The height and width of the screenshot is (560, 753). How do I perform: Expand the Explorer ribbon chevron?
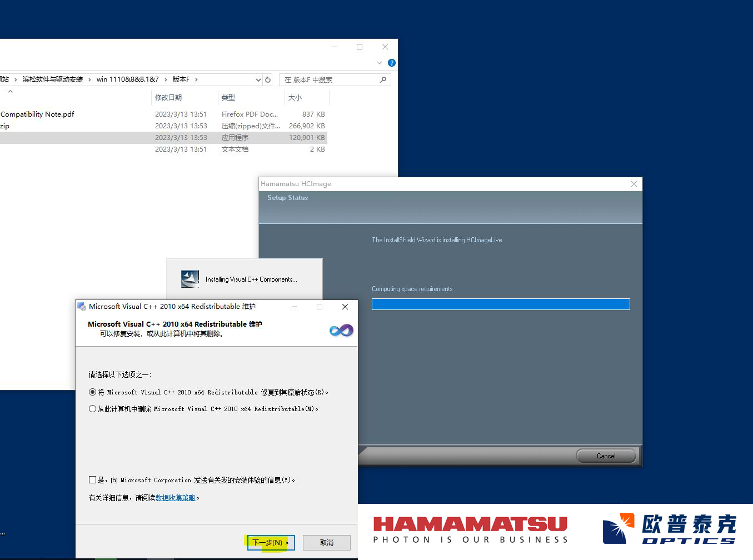click(x=380, y=63)
